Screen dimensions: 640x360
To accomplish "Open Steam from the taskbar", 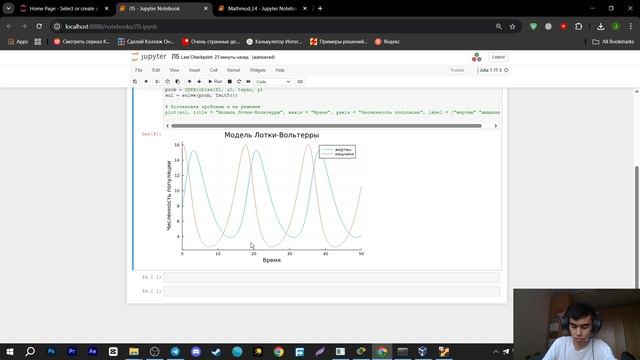I will 216,351.
